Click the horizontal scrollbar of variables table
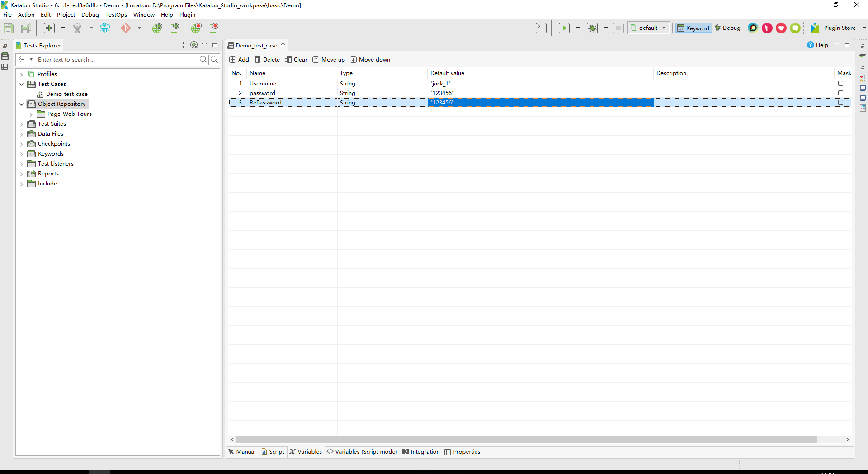 point(527,440)
